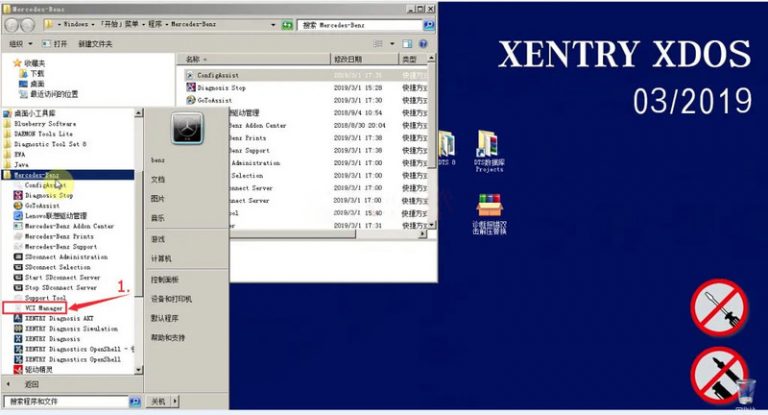
Task: Open the Recycle Bin on the desktop
Action: (x=745, y=393)
